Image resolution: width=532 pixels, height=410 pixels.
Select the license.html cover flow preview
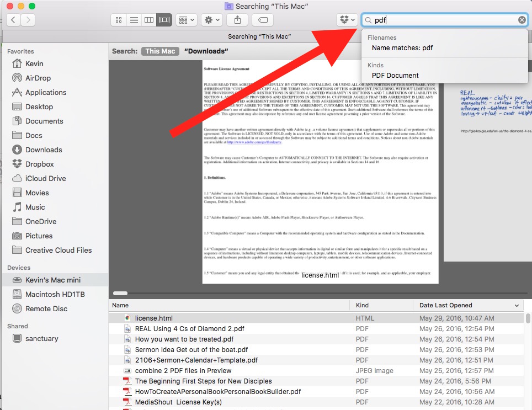click(x=320, y=172)
